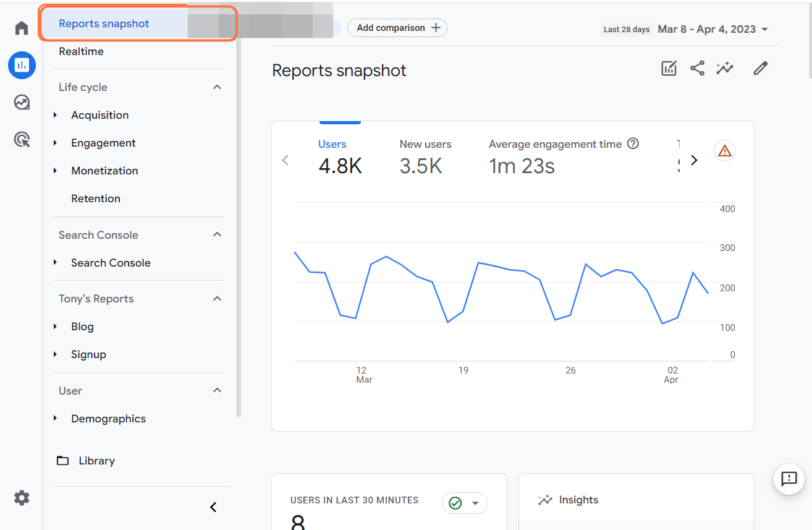The image size is (812, 530).
Task: Click plus icon in Add comparison
Action: pyautogui.click(x=436, y=28)
